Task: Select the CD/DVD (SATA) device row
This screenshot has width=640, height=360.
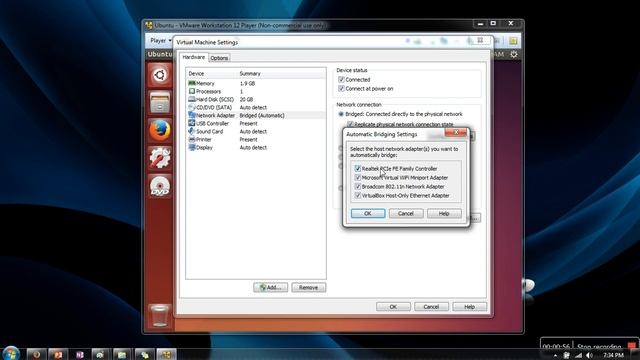Action: tap(256, 107)
